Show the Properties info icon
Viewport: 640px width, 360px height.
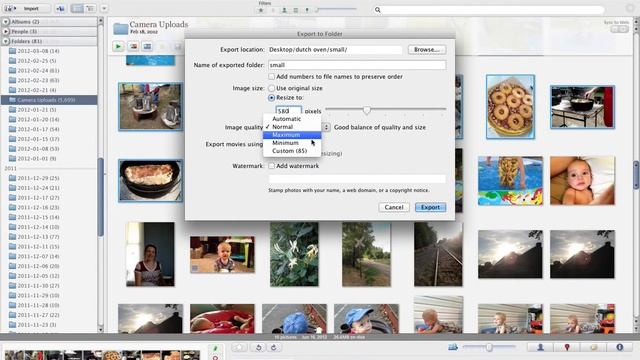coord(620,347)
